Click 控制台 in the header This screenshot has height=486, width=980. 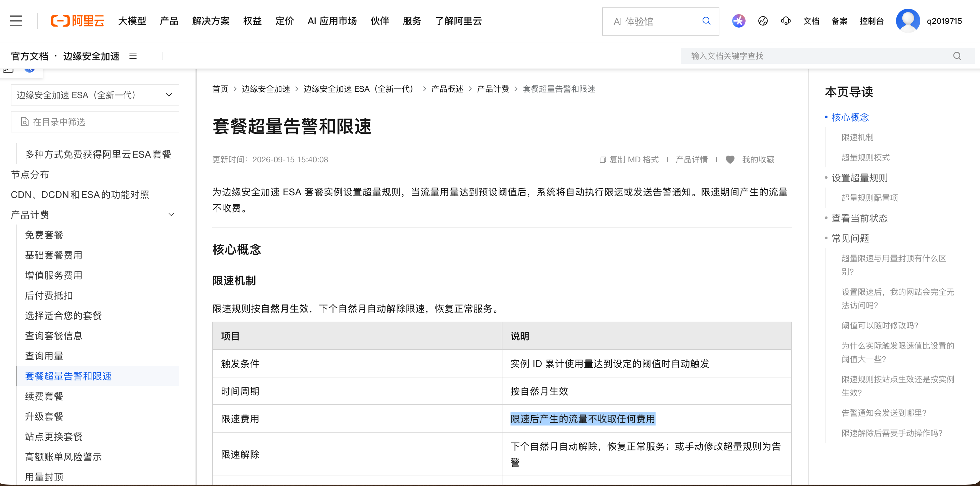pyautogui.click(x=871, y=21)
